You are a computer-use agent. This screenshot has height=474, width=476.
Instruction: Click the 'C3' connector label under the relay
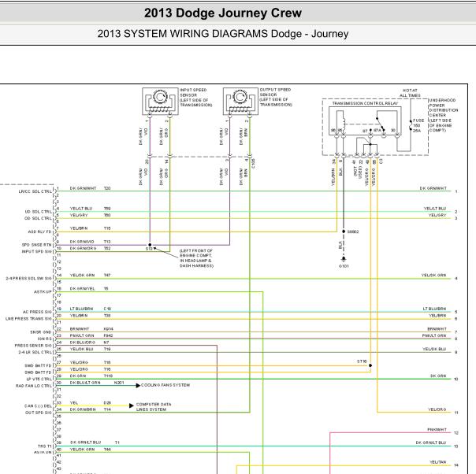pos(381,161)
